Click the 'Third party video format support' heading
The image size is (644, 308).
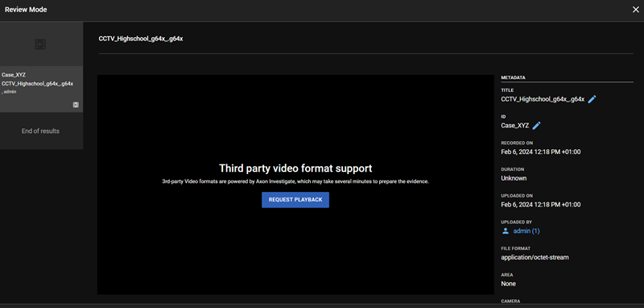click(295, 169)
